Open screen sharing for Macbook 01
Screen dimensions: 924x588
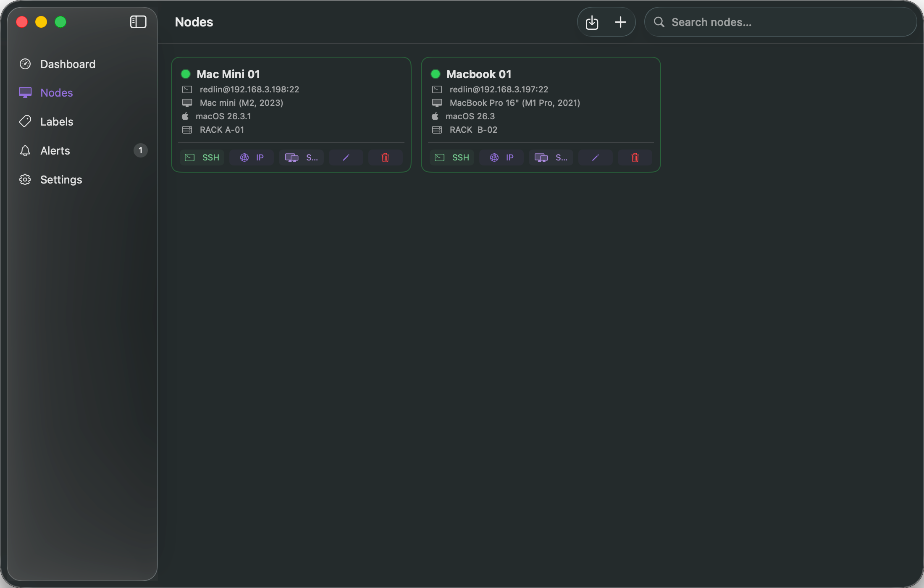click(551, 157)
